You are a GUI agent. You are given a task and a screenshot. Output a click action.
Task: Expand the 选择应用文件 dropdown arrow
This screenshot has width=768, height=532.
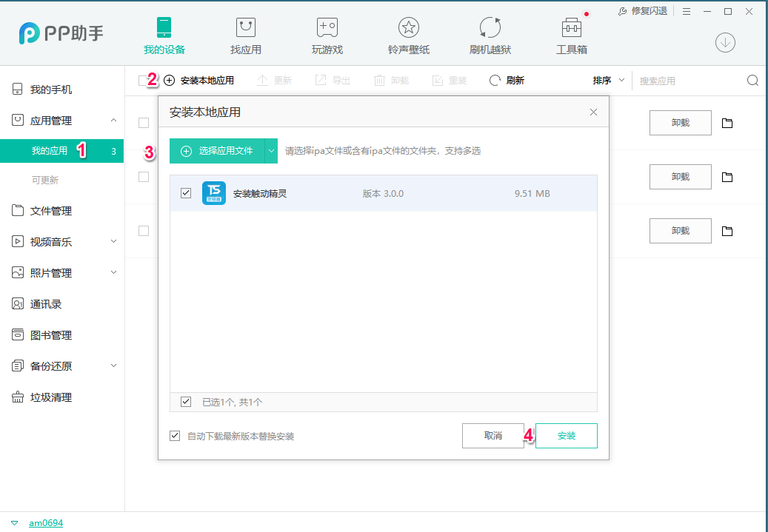[x=273, y=150]
